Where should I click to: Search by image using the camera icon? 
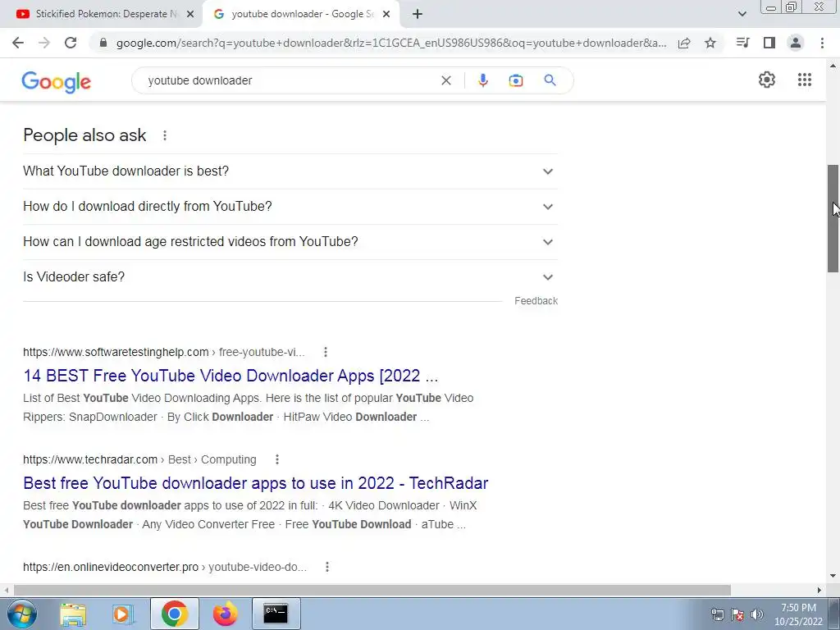click(516, 80)
